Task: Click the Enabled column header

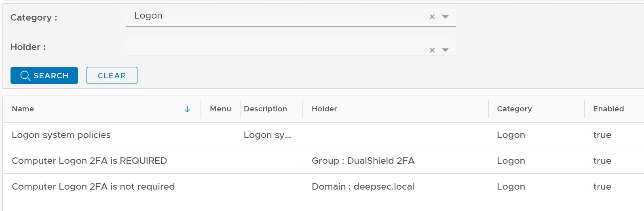Action: coord(608,109)
